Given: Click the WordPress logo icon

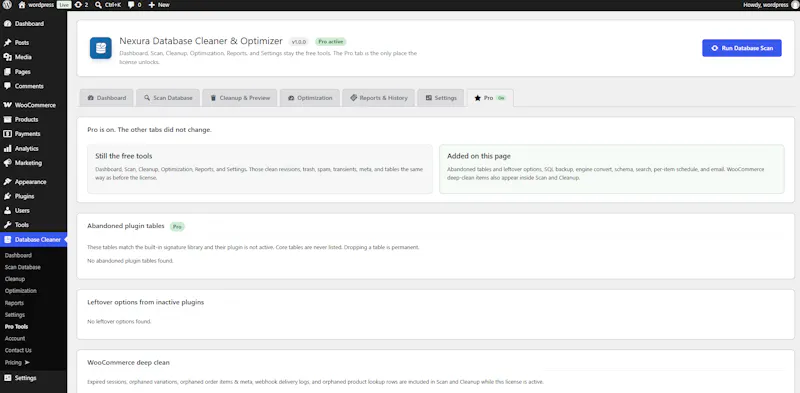Looking at the screenshot, I should pos(7,5).
